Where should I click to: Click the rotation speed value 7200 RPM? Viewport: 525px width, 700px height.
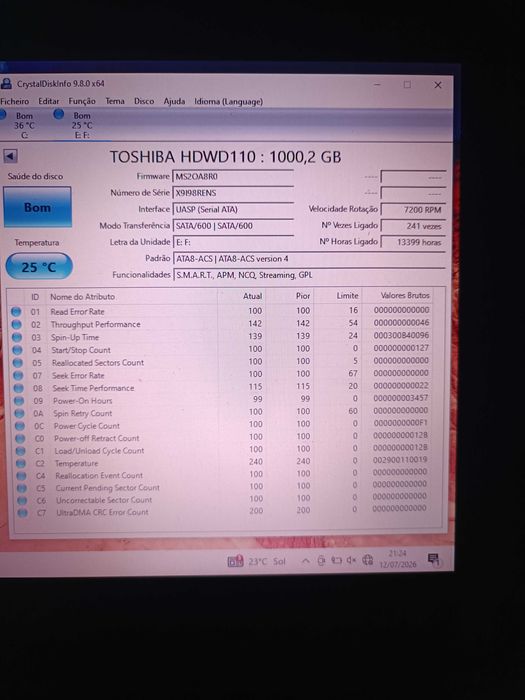click(413, 209)
